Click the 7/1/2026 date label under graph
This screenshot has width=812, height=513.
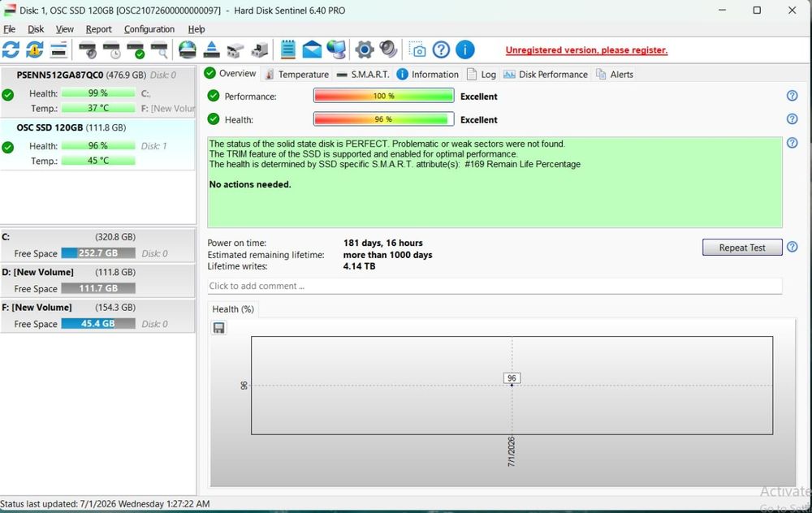pos(511,451)
